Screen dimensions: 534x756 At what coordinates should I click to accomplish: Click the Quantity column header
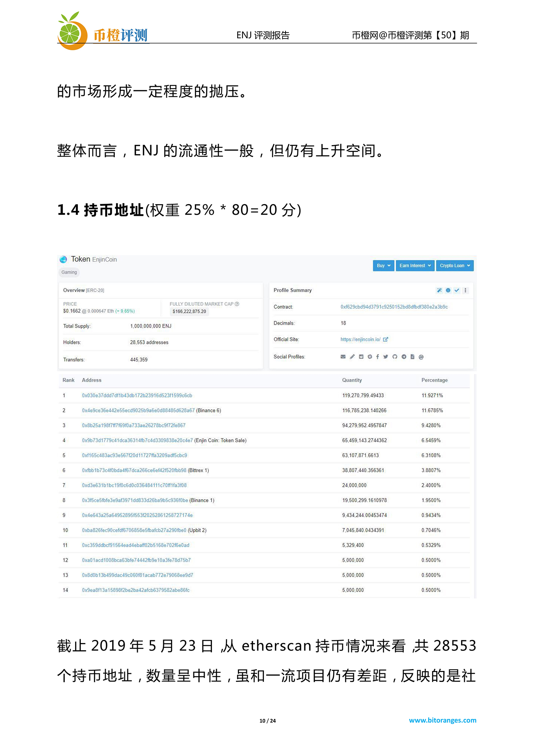point(352,380)
